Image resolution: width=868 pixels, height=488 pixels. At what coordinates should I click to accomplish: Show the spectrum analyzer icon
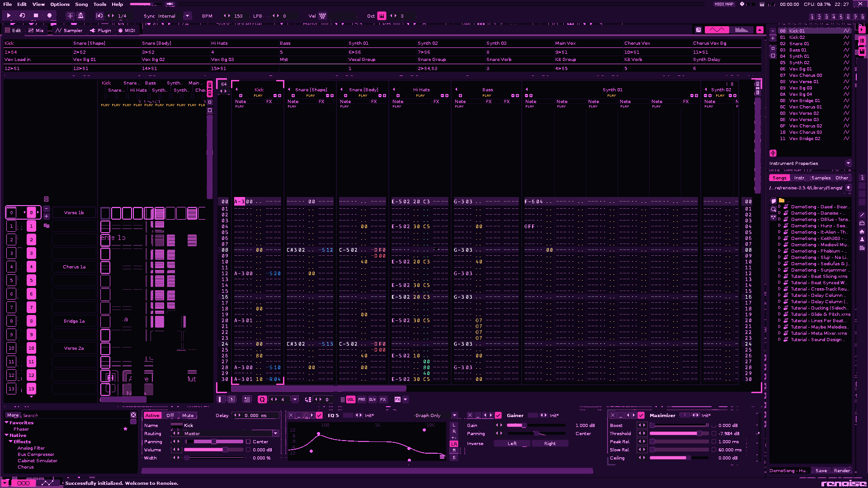click(741, 30)
